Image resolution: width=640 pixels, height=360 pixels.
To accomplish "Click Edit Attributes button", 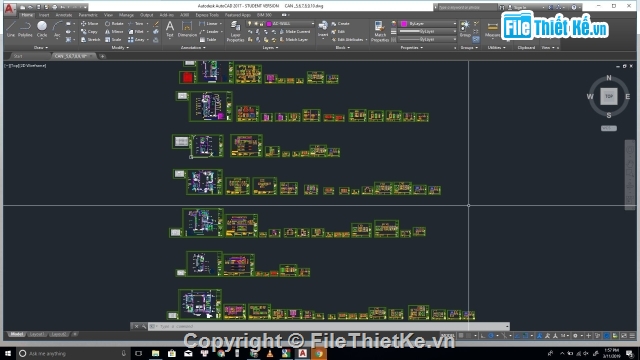I will tap(347, 40).
